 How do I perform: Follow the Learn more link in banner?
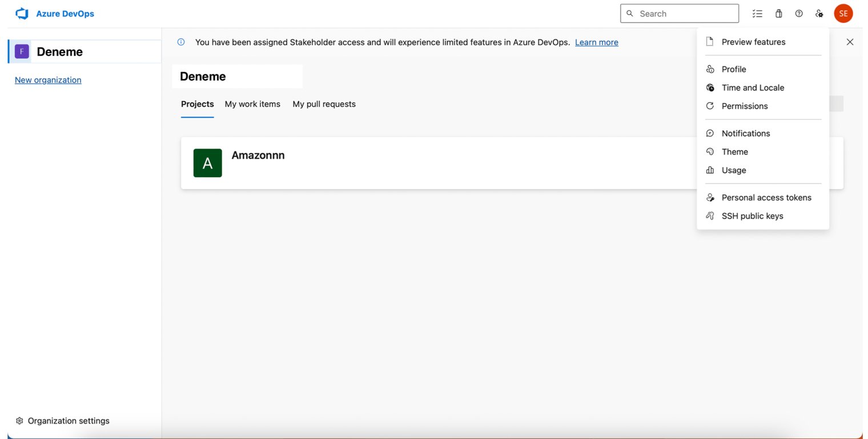point(597,42)
